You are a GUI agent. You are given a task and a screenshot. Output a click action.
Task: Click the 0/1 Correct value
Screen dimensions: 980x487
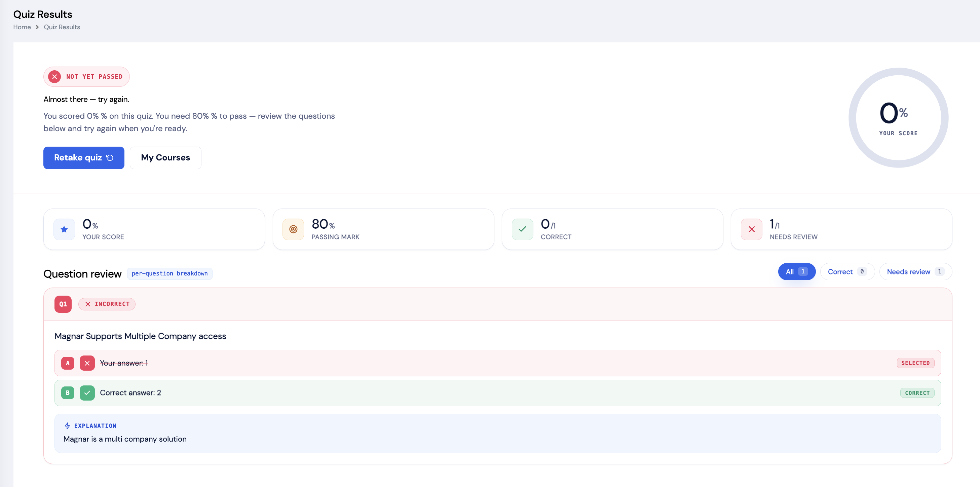tap(548, 224)
